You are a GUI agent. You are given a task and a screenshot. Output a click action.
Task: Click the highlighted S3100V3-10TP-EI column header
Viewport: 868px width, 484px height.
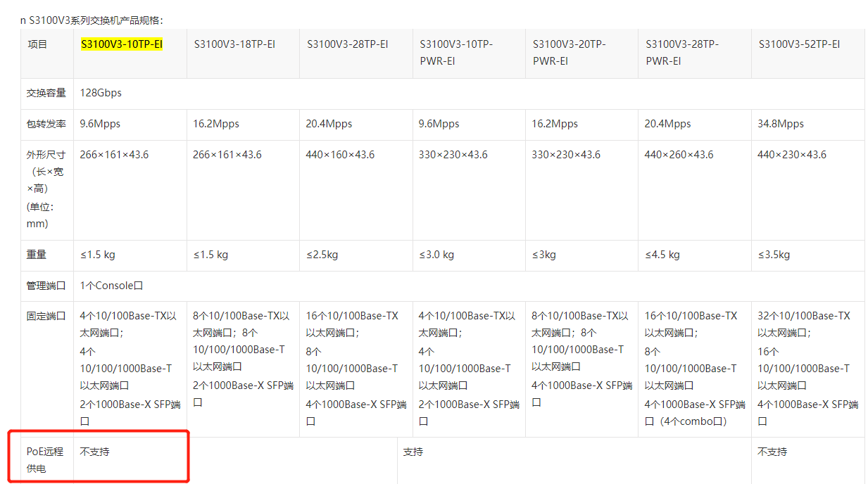click(x=122, y=44)
